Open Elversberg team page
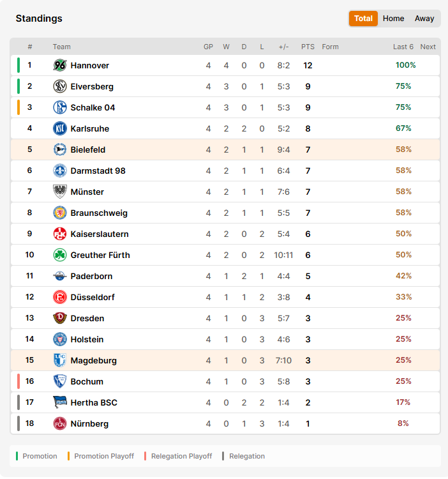 coord(92,87)
